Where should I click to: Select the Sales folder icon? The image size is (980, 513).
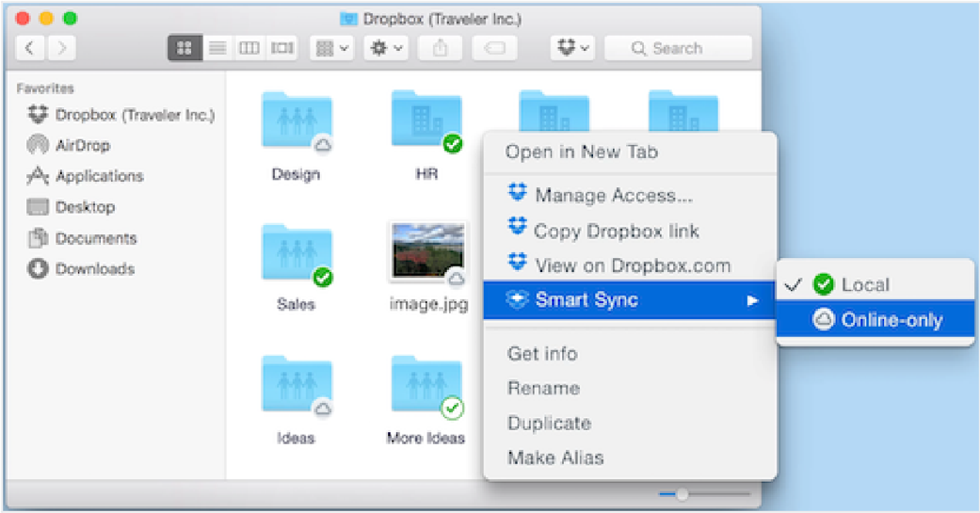(297, 252)
